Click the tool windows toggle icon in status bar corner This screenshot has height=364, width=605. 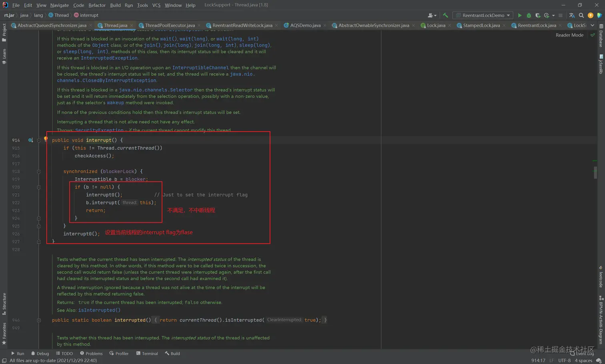click(x=4, y=360)
